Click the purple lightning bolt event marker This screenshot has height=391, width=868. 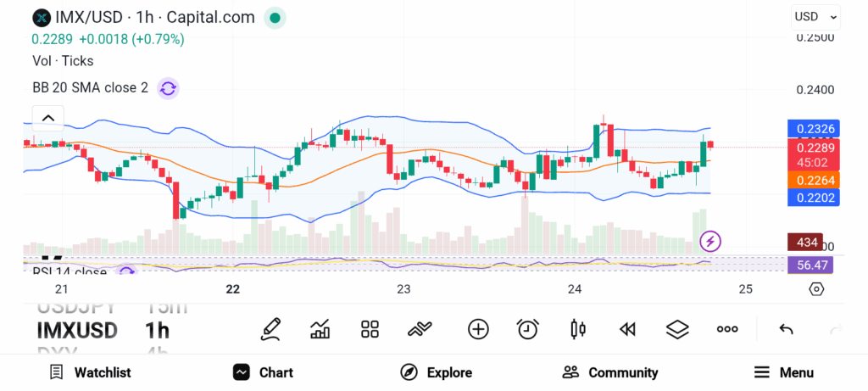(711, 242)
